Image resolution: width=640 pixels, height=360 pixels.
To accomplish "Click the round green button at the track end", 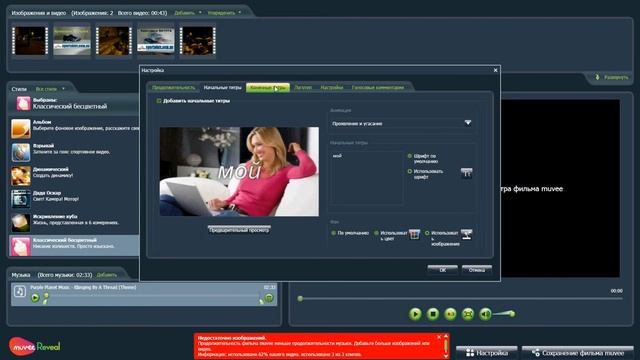I will pos(269,298).
